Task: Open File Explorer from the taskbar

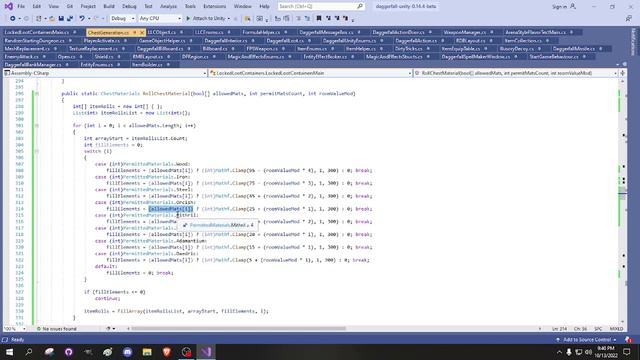Action: (x=147, y=352)
